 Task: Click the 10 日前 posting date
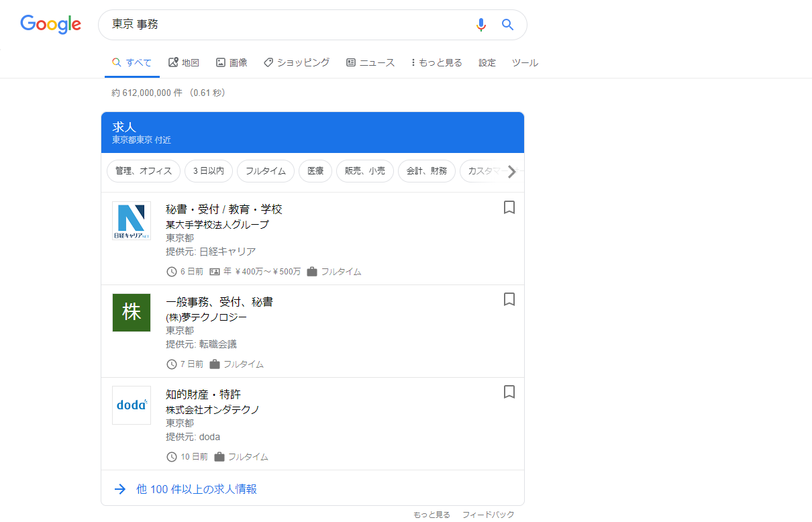point(195,457)
